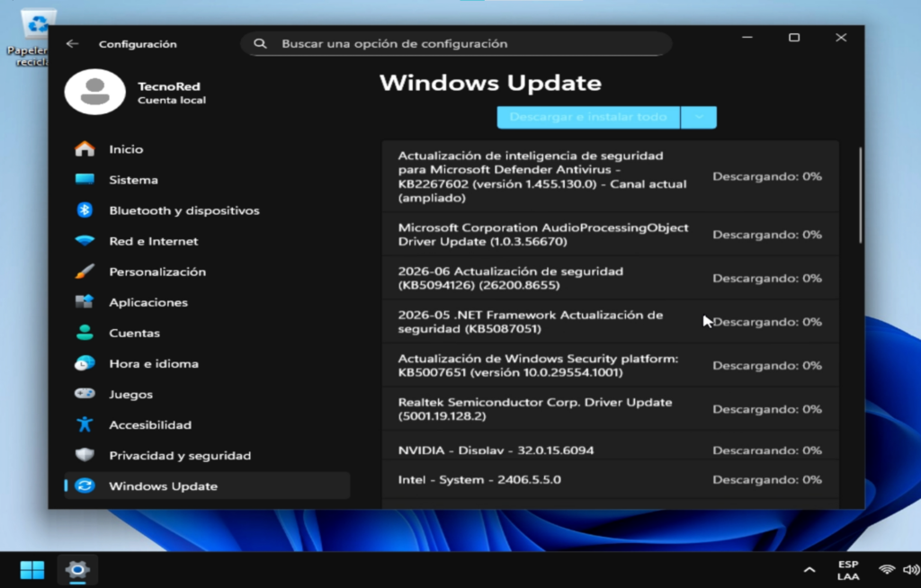Click the Buscar una opción de configuración field
This screenshot has height=588, width=921.
pyautogui.click(x=456, y=43)
